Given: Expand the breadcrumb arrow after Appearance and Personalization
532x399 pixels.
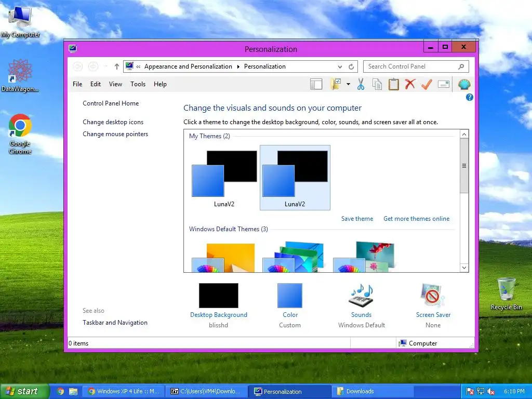Looking at the screenshot, I should (238, 66).
